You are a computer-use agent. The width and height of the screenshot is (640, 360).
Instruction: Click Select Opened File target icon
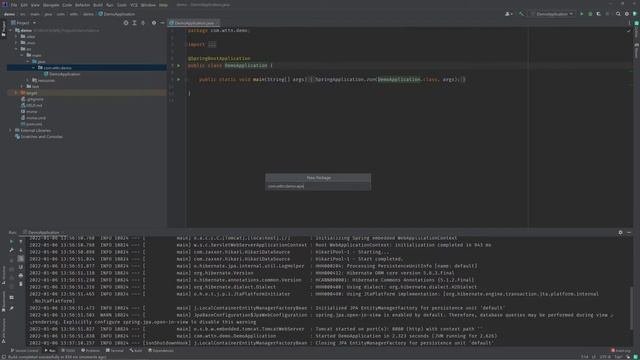tap(126, 23)
